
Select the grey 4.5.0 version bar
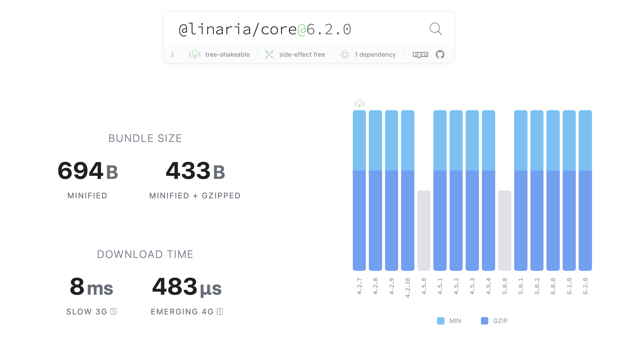tap(424, 230)
